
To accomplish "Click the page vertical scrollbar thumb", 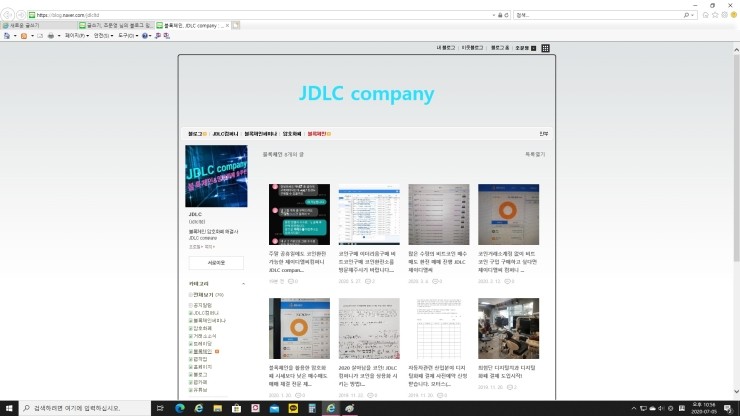I will click(736, 158).
